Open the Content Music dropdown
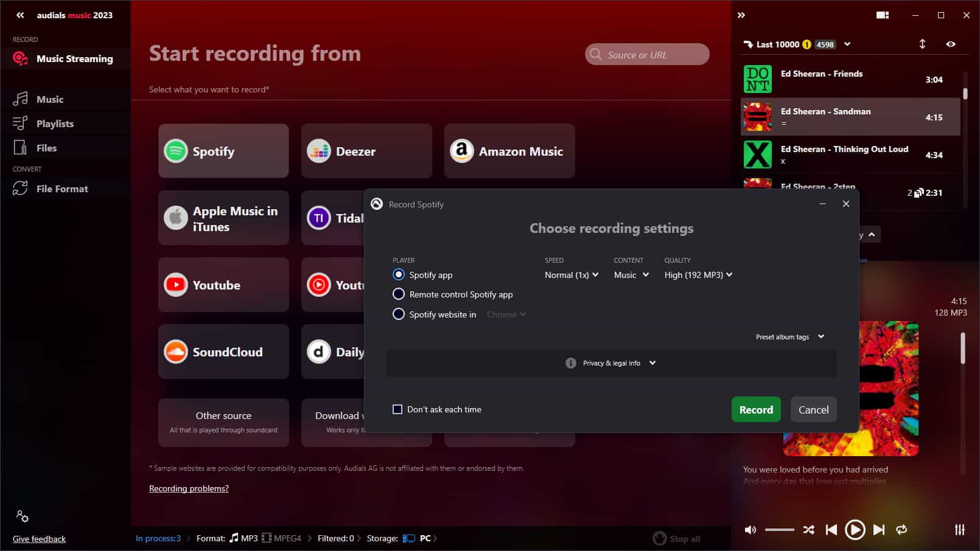Image resolution: width=980 pixels, height=551 pixels. (631, 275)
